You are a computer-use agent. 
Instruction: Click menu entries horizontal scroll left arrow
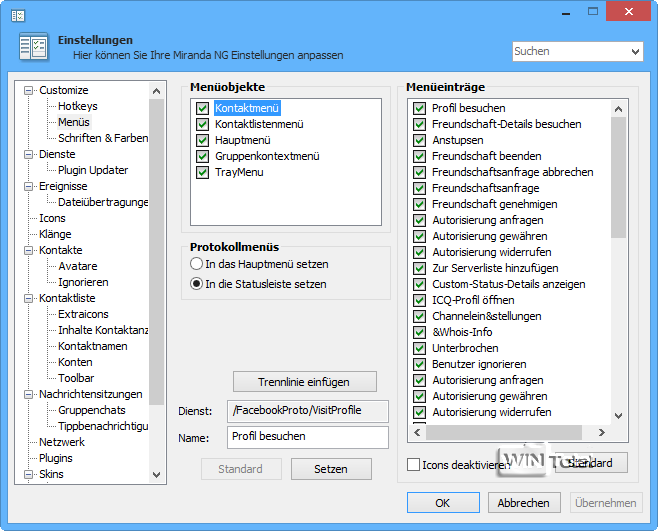pyautogui.click(x=417, y=432)
